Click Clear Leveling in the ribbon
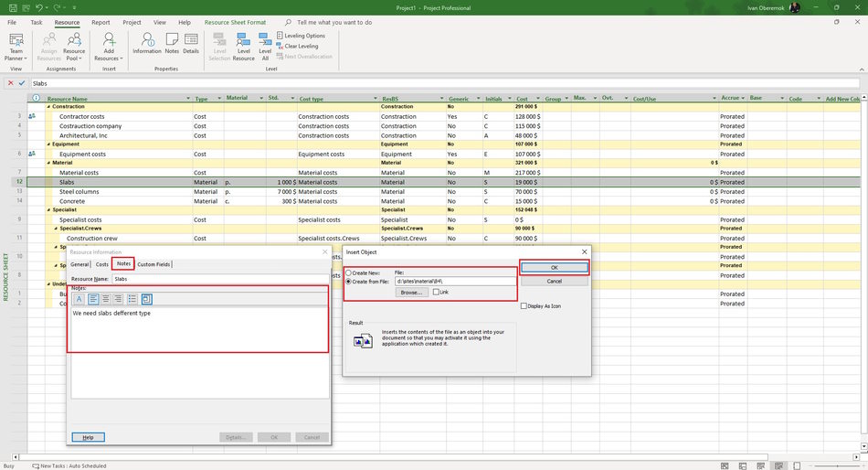This screenshot has width=868, height=470. click(x=297, y=46)
